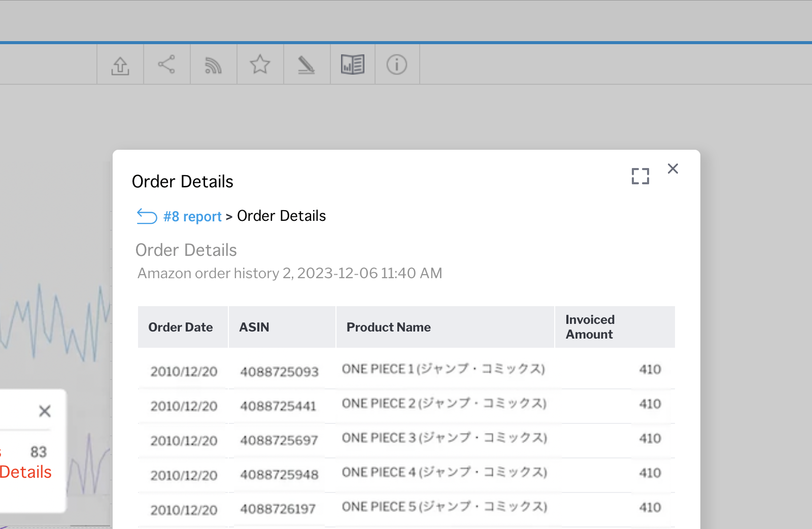Show info with the circled i icon
This screenshot has height=529, width=812.
(x=397, y=64)
